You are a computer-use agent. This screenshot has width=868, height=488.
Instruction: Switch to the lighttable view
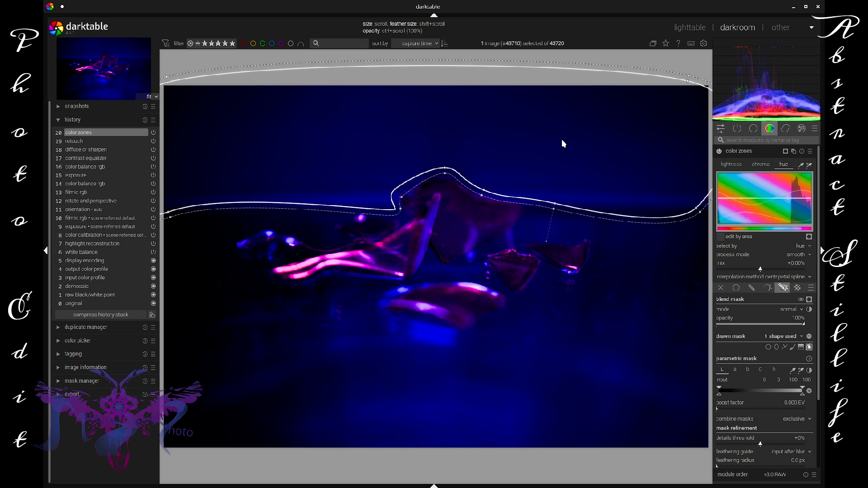[690, 28]
